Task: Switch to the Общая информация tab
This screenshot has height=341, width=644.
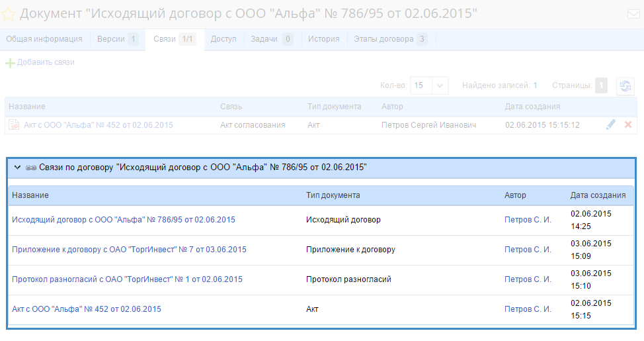Action: pos(44,39)
